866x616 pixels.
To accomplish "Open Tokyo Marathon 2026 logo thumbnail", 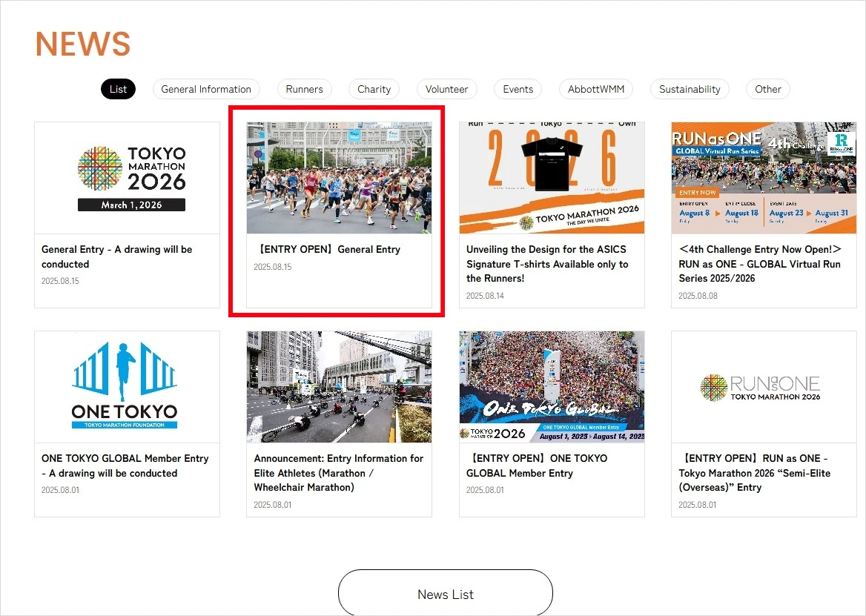I will (127, 178).
